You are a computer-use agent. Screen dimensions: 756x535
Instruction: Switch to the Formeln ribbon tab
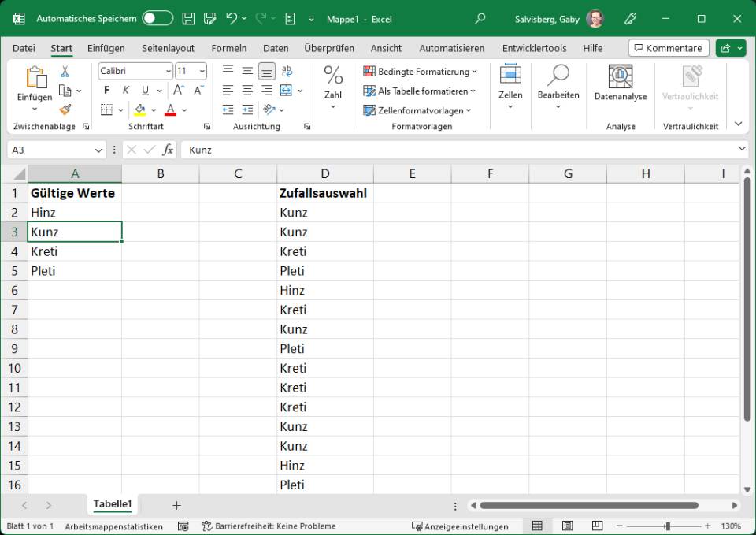[x=229, y=47]
